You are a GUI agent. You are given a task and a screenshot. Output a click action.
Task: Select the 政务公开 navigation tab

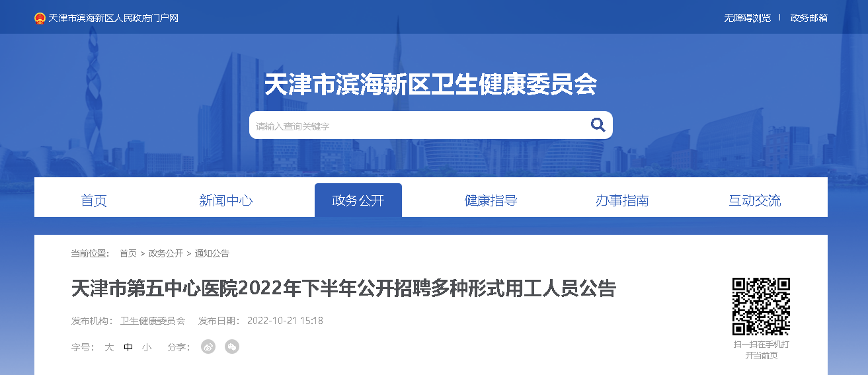(358, 200)
